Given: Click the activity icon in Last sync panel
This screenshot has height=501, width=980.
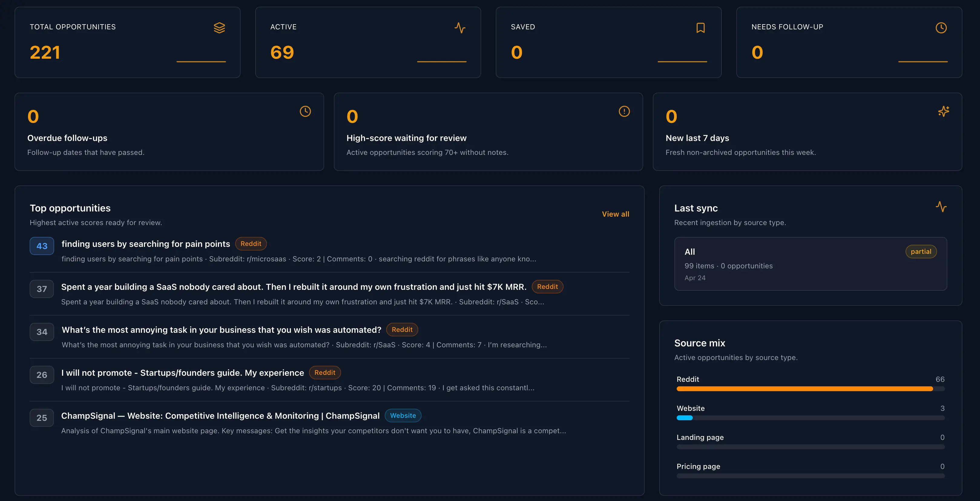Looking at the screenshot, I should pyautogui.click(x=941, y=207).
